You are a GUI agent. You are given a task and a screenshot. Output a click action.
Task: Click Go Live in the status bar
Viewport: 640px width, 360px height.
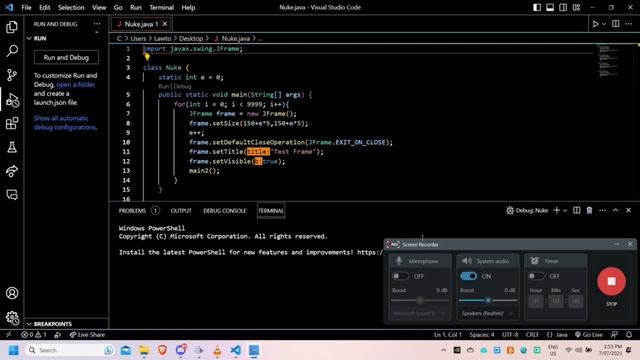(589, 335)
